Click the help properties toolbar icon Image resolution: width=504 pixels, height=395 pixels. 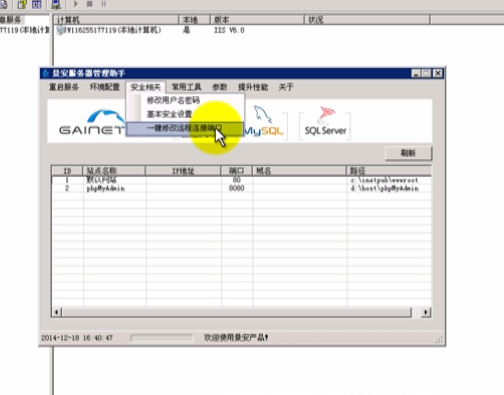tap(22, 4)
